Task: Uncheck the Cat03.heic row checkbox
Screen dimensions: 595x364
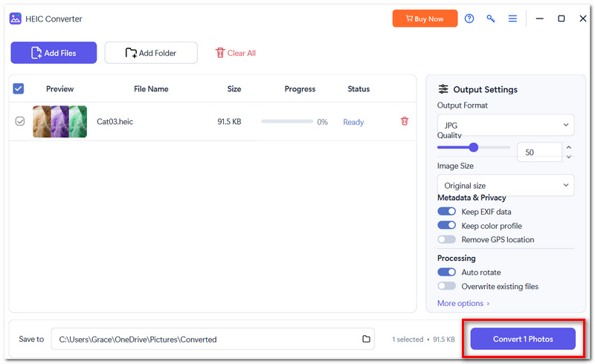Action: (x=20, y=121)
